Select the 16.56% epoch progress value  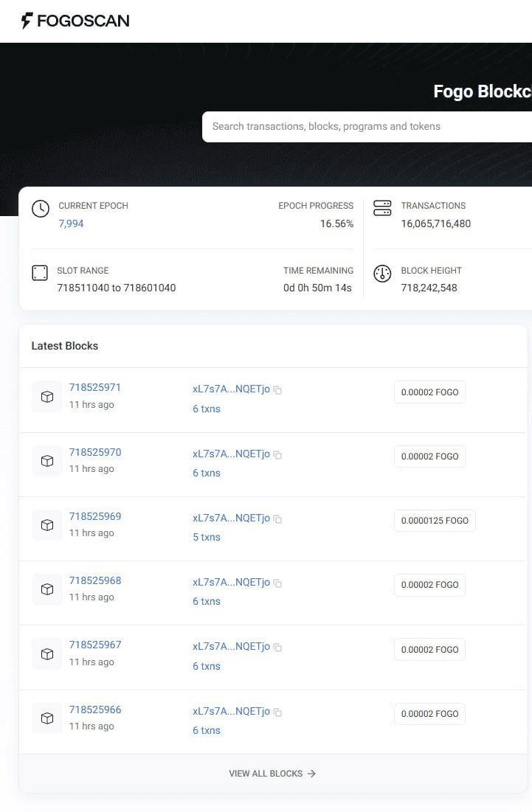[x=336, y=223]
